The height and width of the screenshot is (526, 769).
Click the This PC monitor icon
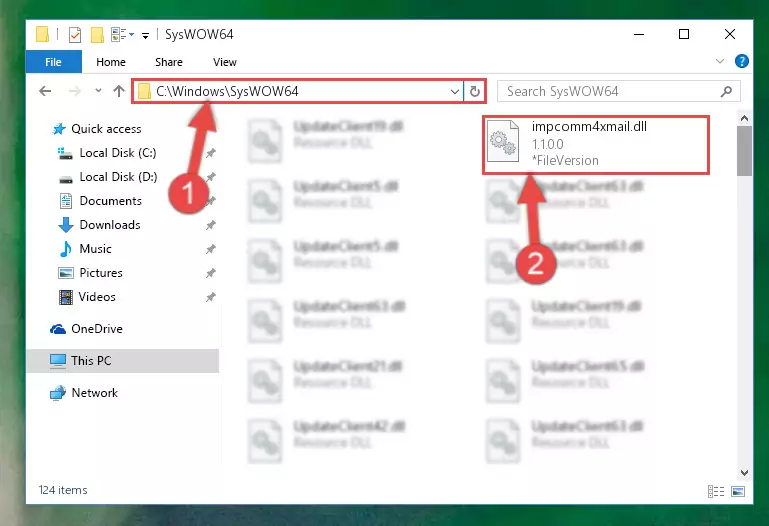click(58, 361)
